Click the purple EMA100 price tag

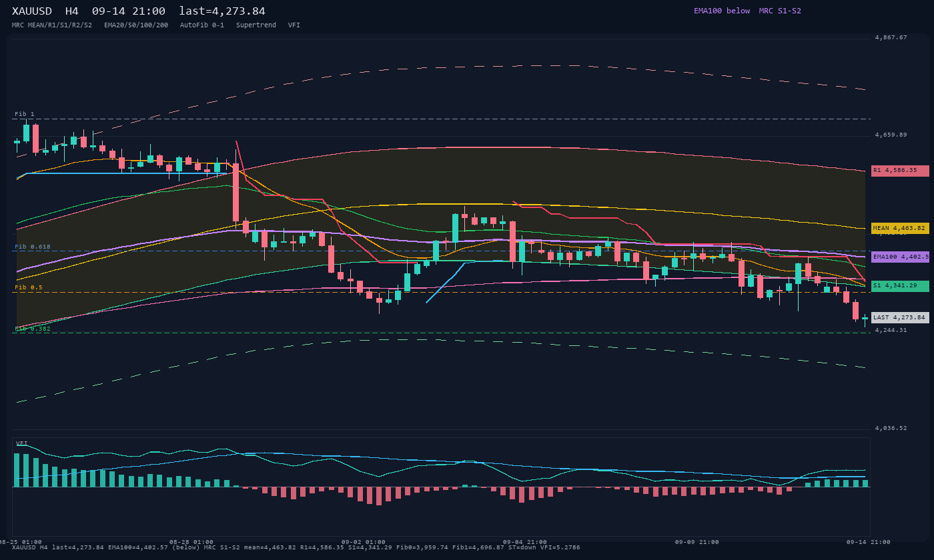[x=900, y=257]
